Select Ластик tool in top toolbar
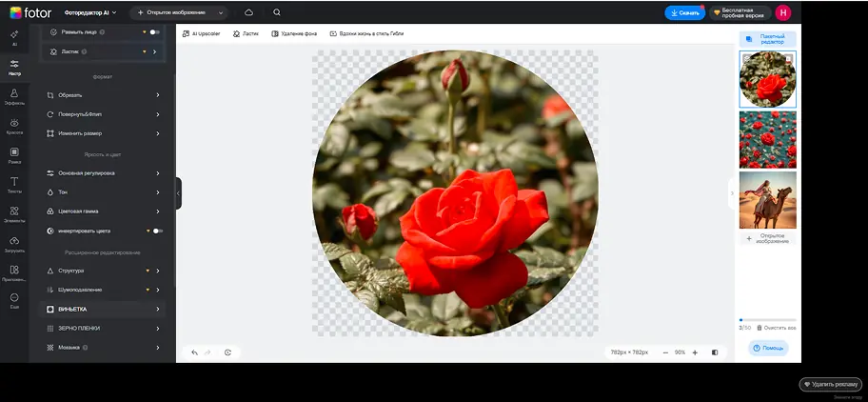This screenshot has width=868, height=402. coord(246,33)
